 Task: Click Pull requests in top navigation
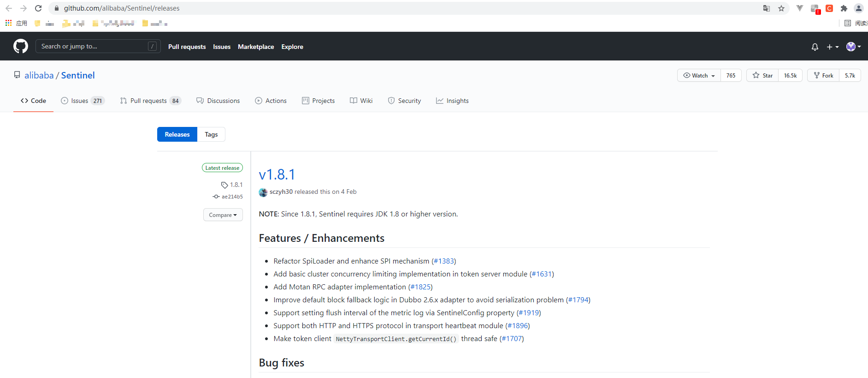pyautogui.click(x=187, y=47)
